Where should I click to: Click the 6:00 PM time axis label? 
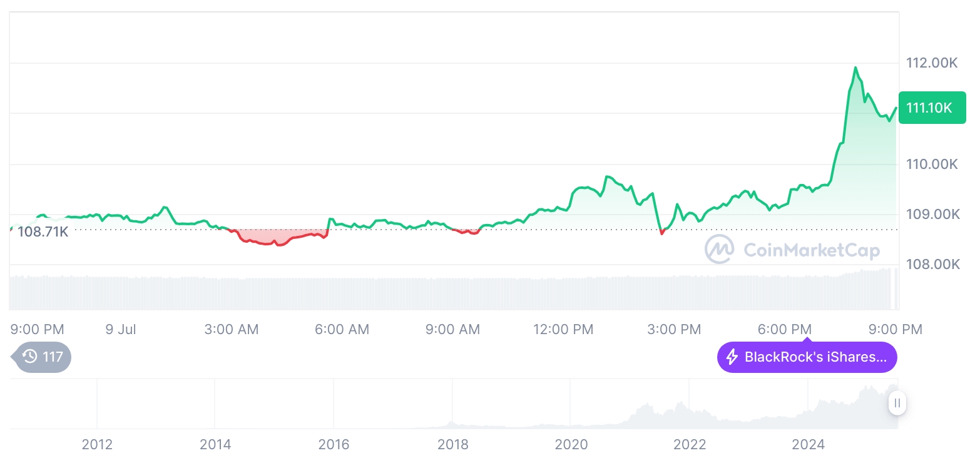(x=784, y=329)
